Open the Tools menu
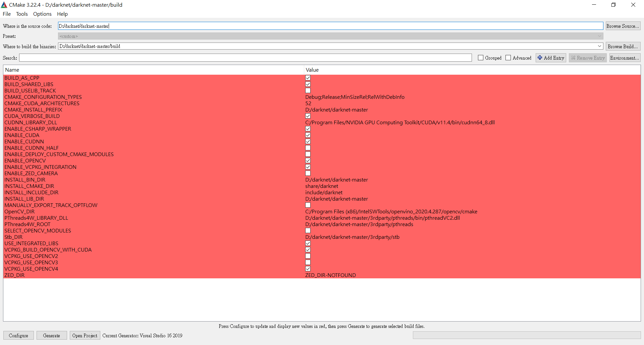 (x=22, y=14)
